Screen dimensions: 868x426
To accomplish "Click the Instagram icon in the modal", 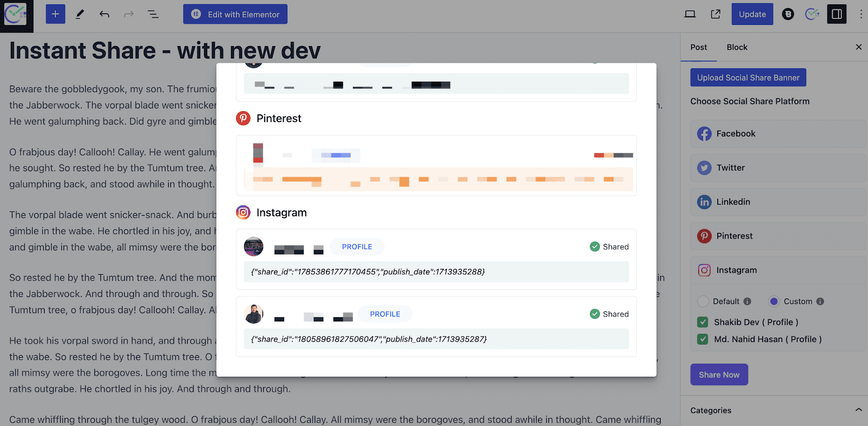I will pyautogui.click(x=243, y=212).
